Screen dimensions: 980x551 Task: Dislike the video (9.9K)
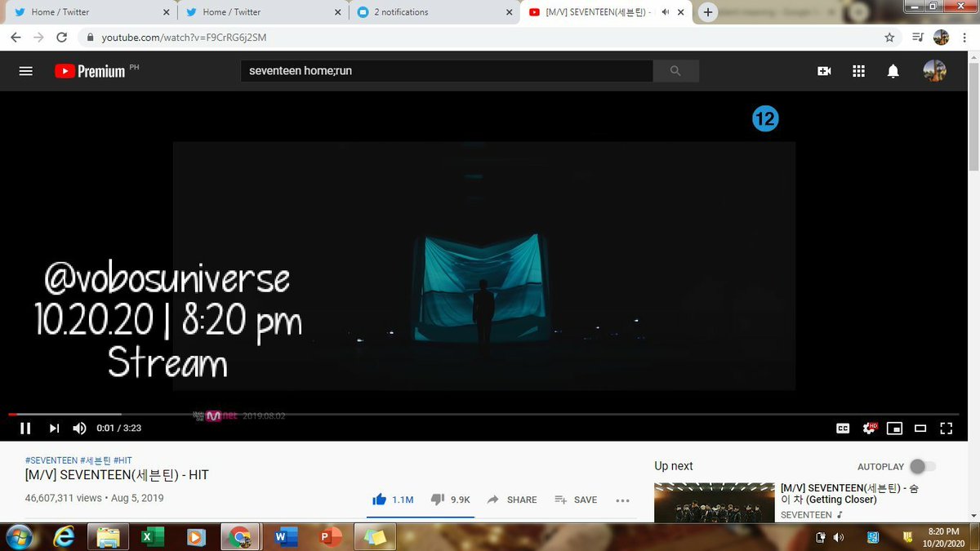point(450,500)
